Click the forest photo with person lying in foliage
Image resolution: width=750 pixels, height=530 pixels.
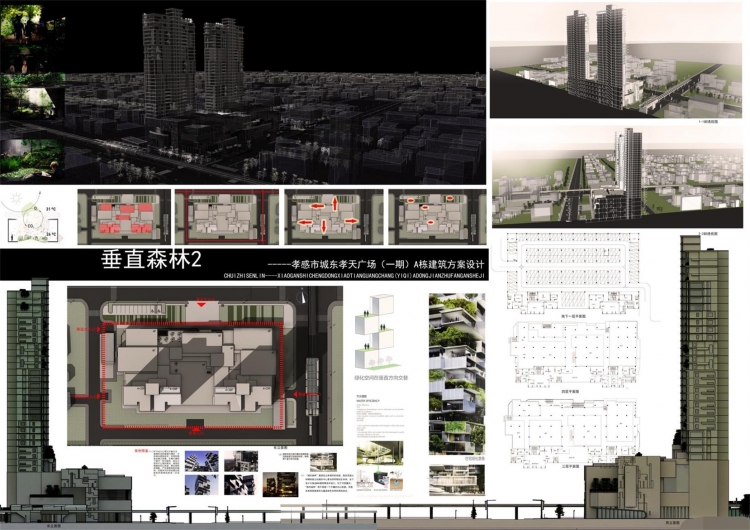pyautogui.click(x=32, y=160)
